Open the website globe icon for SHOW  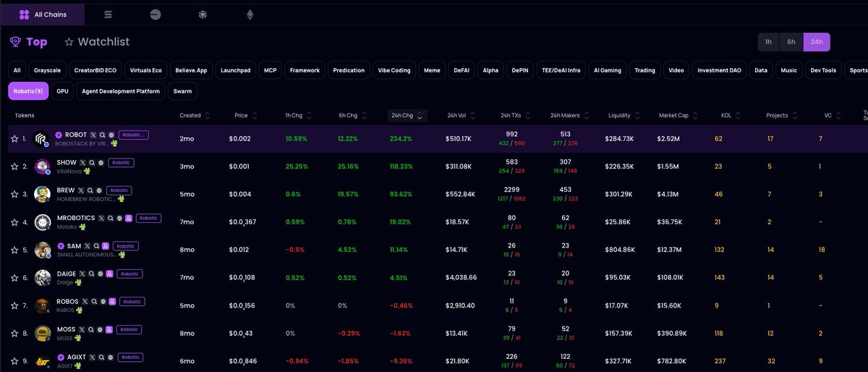[x=101, y=163]
